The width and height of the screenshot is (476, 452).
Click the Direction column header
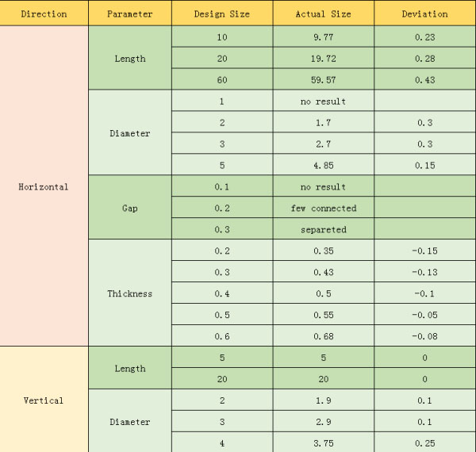click(44, 14)
